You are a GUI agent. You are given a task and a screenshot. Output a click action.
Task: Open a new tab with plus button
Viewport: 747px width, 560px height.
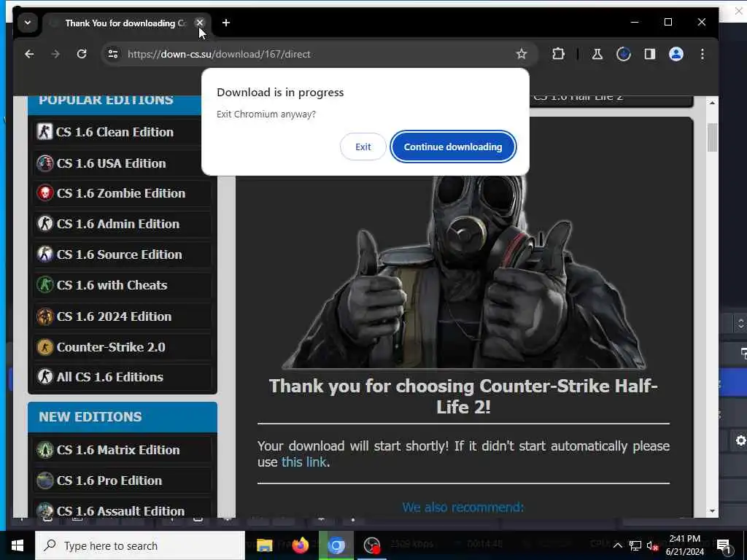coord(226,23)
